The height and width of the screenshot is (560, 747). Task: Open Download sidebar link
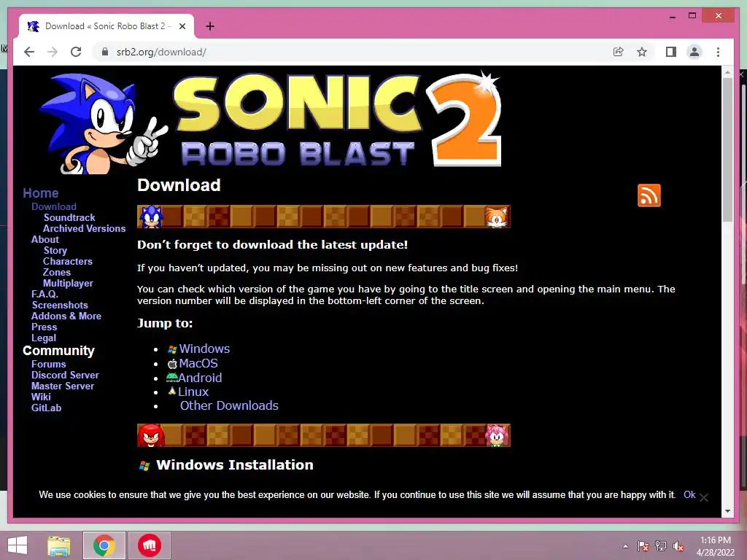tap(54, 206)
